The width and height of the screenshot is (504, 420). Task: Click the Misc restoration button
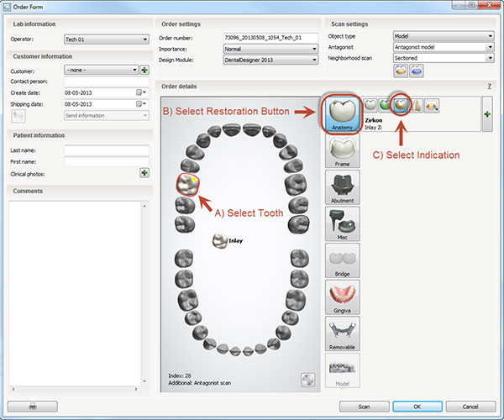pyautogui.click(x=342, y=224)
